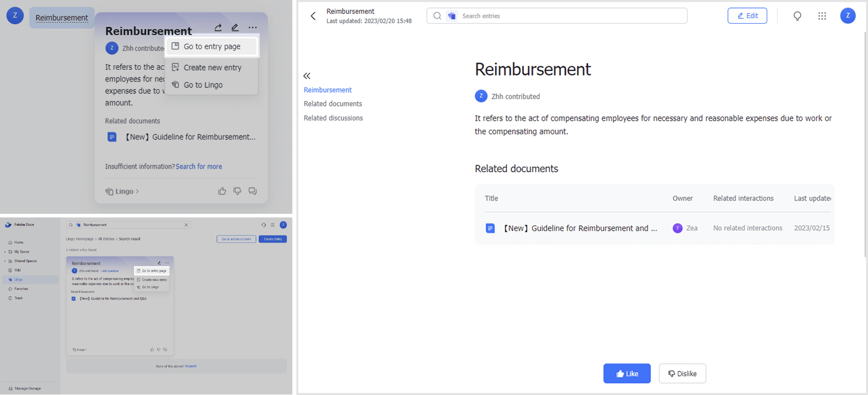Click the share arrow icon on the Reimbursement card
Viewport: 868px width, 395px height.
[218, 28]
